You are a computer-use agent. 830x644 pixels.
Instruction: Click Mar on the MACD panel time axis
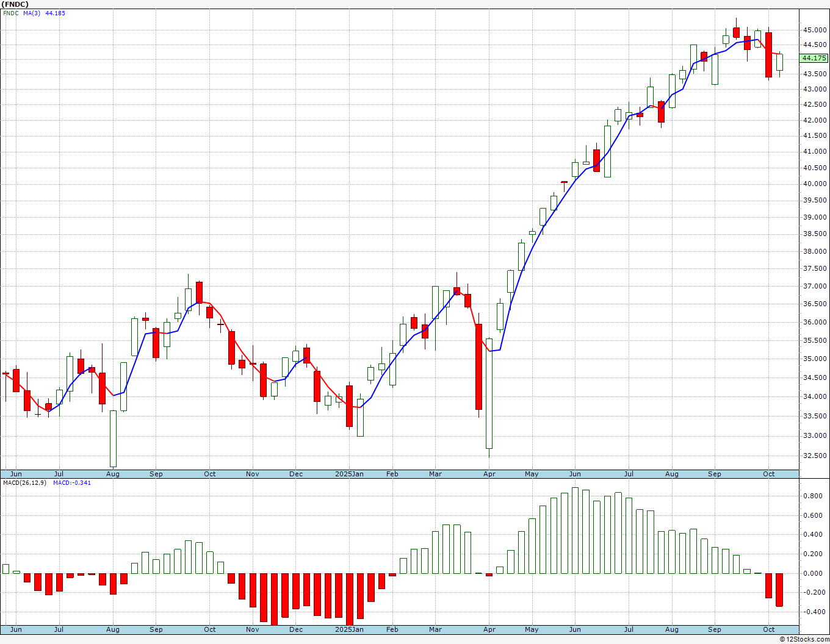point(435,629)
